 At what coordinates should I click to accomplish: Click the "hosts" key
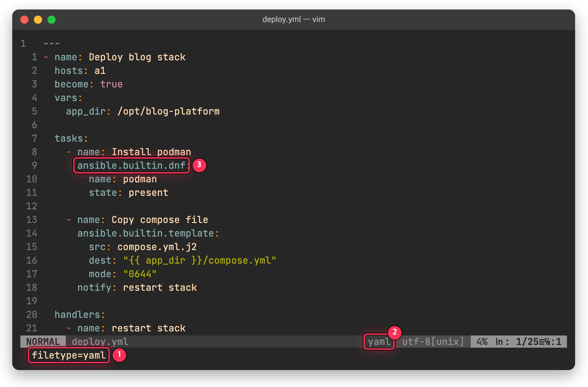[x=69, y=70]
